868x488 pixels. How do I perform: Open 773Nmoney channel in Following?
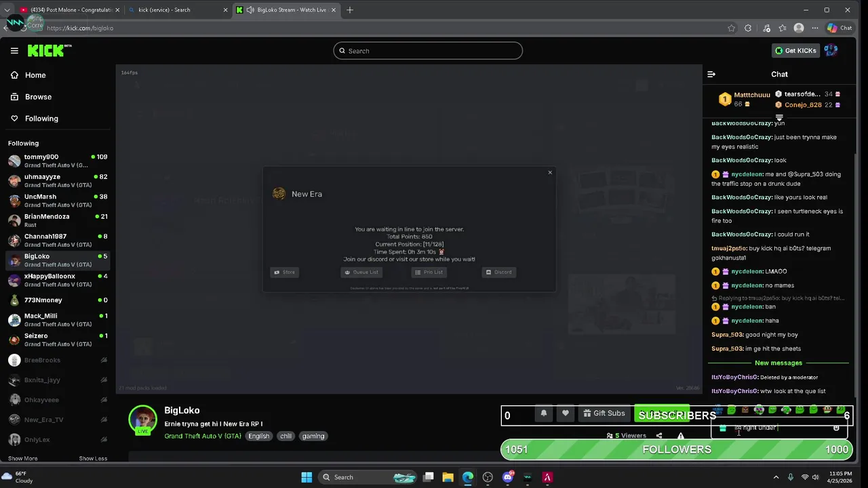(x=58, y=300)
